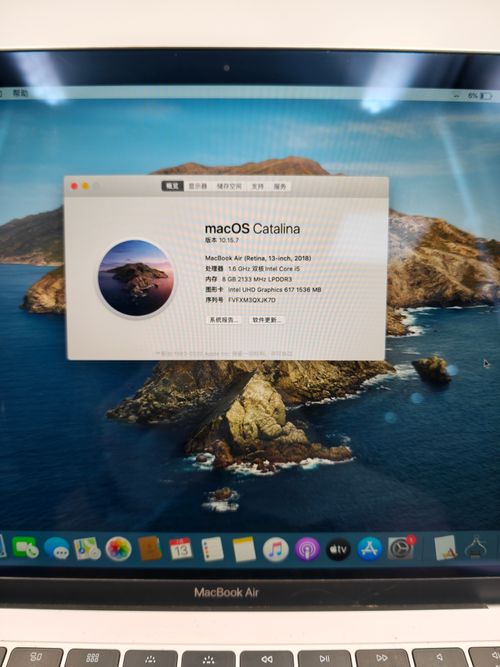Launch Reminders from the Dock
Viewport: 500px width, 667px height.
pos(212,549)
